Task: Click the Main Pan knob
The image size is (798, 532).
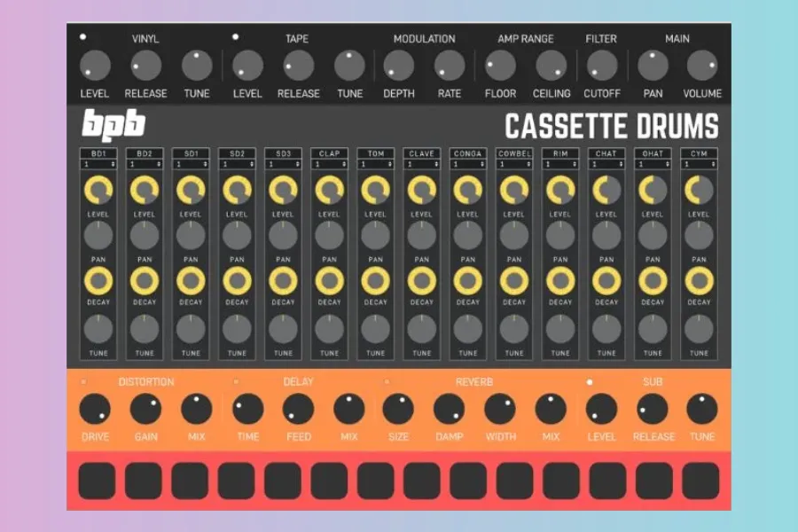Action: pos(653,65)
